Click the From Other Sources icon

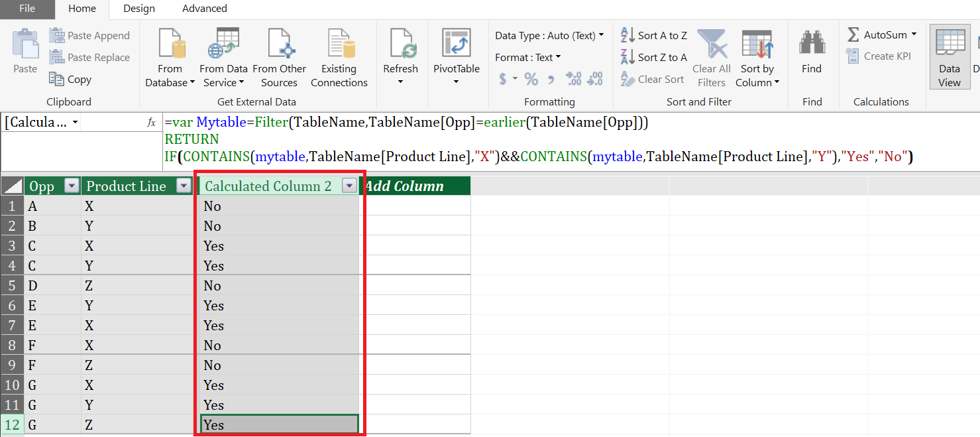280,44
